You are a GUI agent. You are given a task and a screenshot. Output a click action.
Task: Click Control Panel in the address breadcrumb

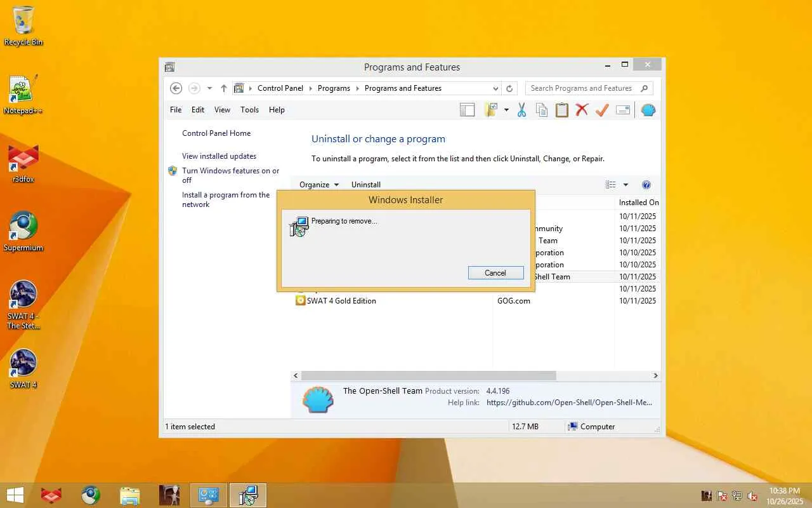280,88
